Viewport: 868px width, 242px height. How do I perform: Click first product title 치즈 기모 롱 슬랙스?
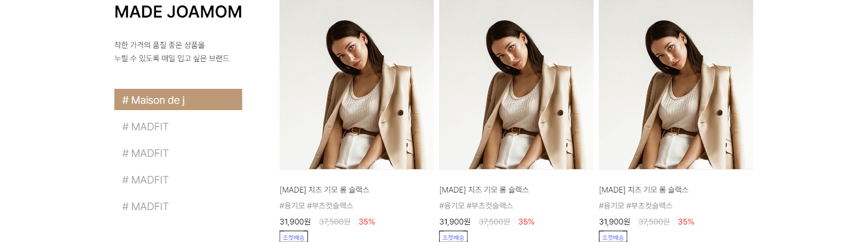tap(325, 189)
